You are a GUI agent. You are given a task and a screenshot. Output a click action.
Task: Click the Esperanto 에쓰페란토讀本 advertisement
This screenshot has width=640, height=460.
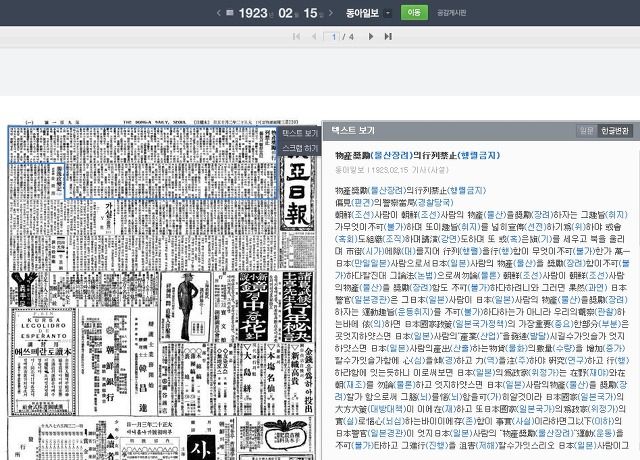click(43, 361)
